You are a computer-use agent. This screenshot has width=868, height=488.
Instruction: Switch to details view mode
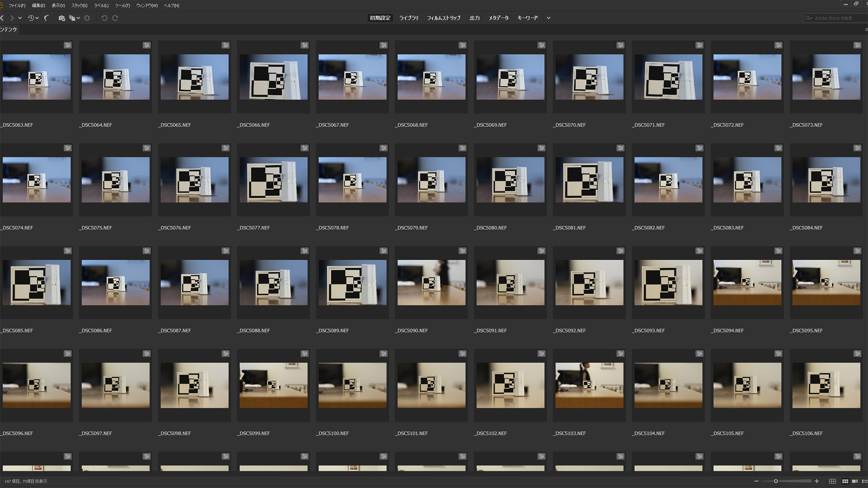click(x=855, y=481)
